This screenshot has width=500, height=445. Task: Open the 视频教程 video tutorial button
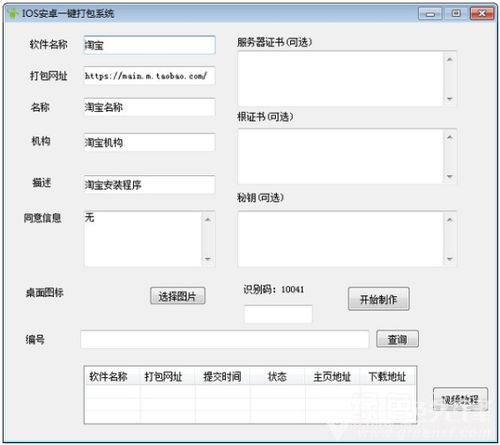click(460, 399)
